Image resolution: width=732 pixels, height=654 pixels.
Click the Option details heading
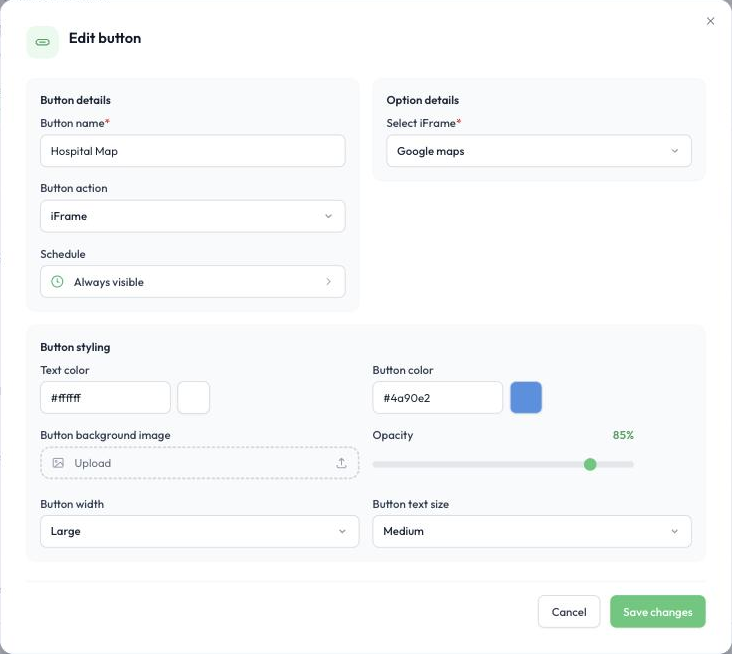(x=422, y=100)
